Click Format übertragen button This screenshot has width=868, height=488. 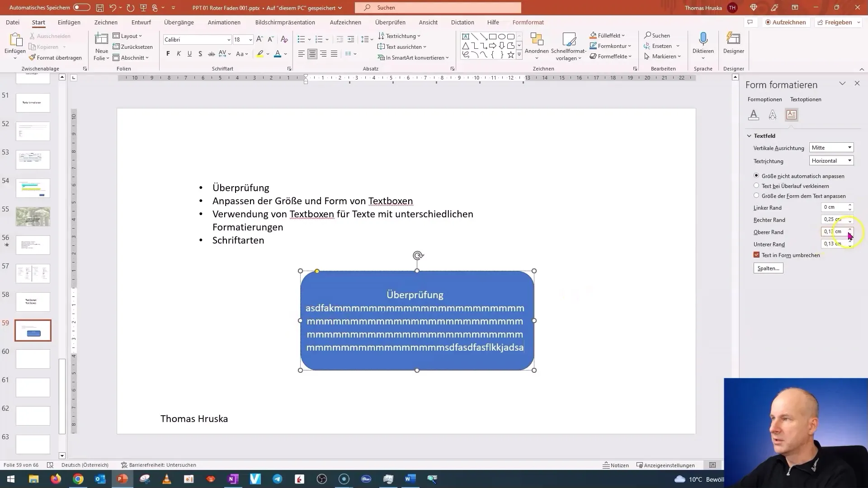tap(55, 57)
